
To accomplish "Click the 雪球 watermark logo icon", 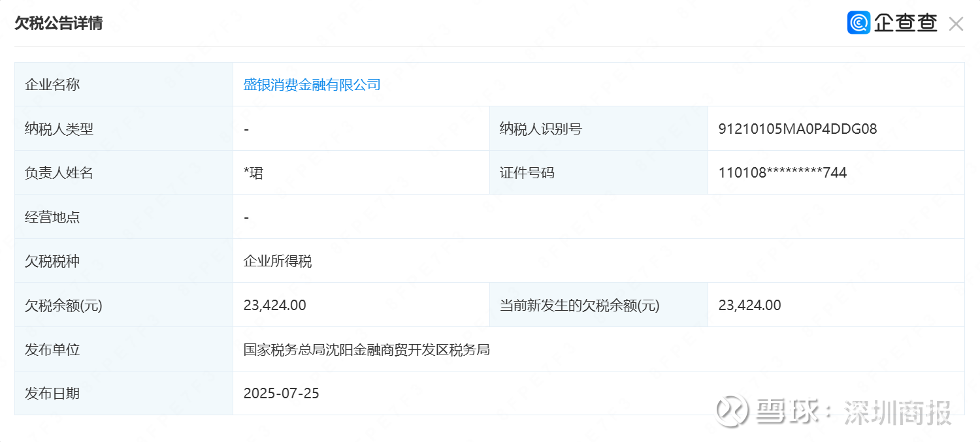I will (732, 409).
